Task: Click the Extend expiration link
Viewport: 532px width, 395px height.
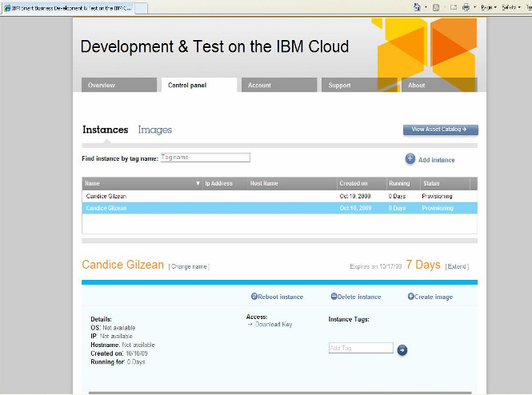Action: pos(457,266)
